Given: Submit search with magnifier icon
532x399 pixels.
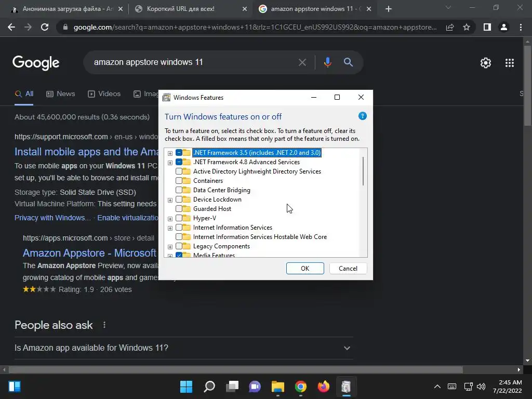Looking at the screenshot, I should (348, 62).
